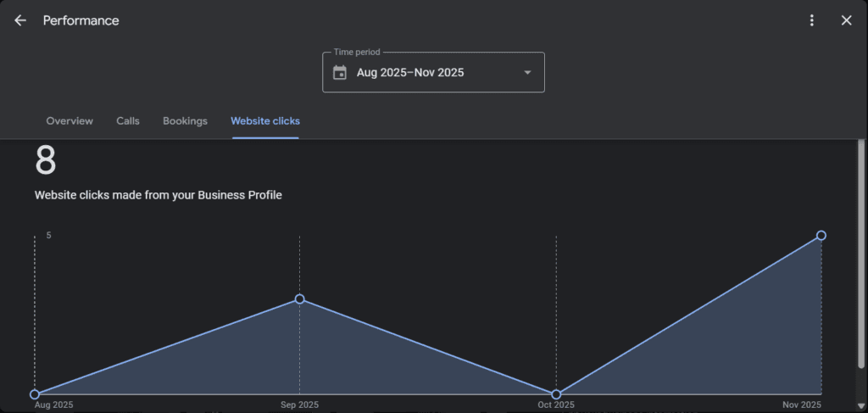The image size is (868, 413).
Task: Expand the Time period dropdown arrow
Action: (x=527, y=73)
